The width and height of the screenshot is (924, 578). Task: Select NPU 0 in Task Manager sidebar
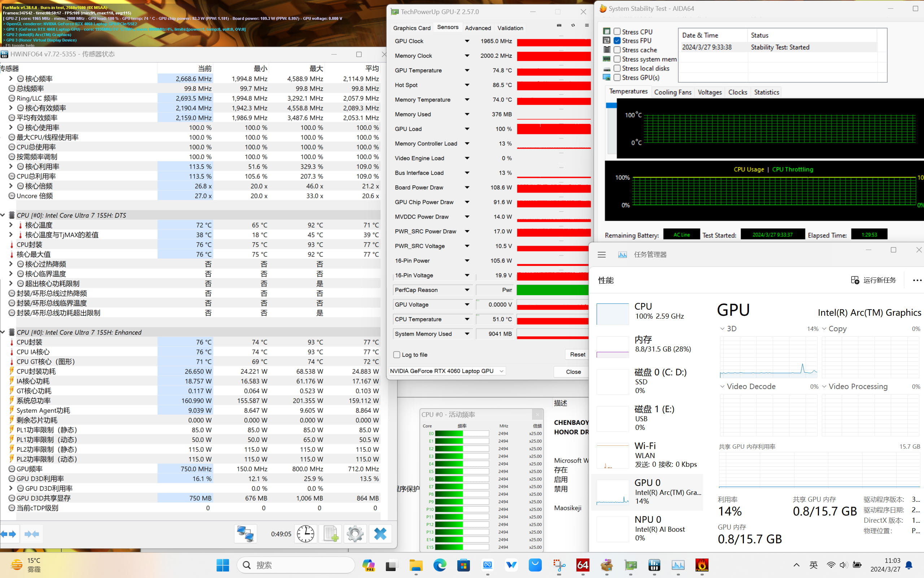coord(647,529)
